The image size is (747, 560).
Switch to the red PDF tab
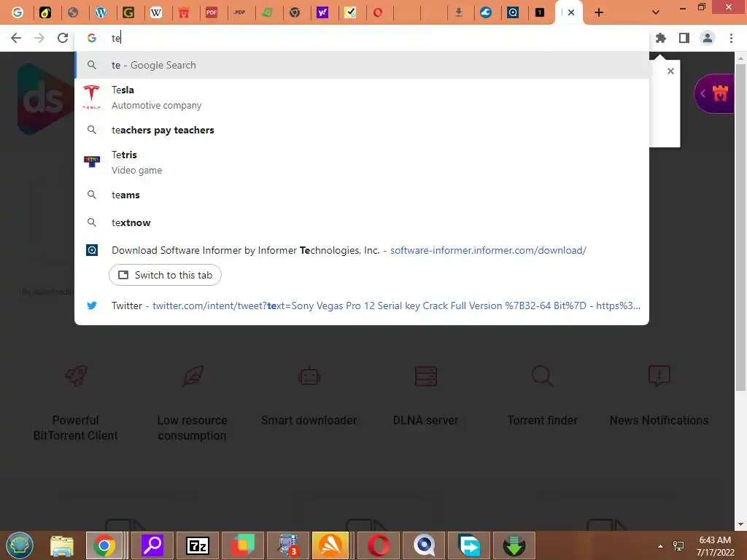click(x=212, y=12)
